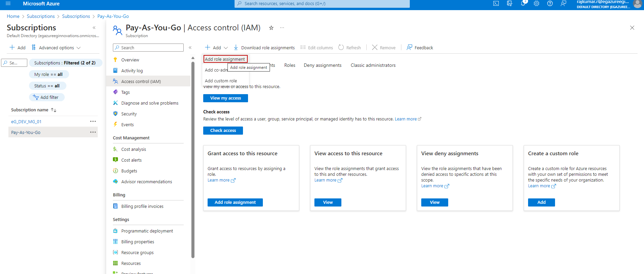Download role assignments

click(264, 48)
